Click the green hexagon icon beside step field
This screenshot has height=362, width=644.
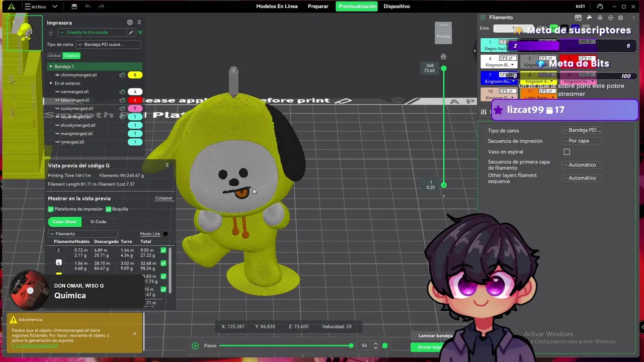point(385,345)
